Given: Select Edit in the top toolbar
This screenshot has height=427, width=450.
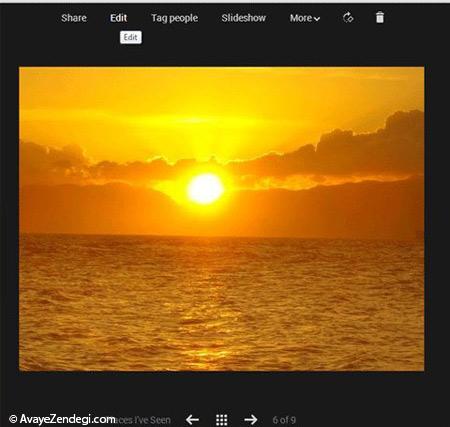Looking at the screenshot, I should click(x=119, y=18).
